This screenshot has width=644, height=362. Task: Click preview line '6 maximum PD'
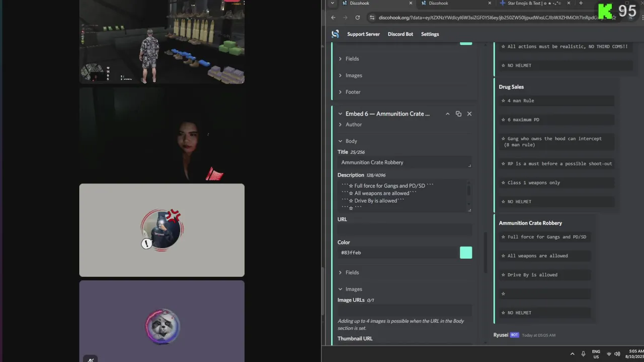[x=523, y=120]
